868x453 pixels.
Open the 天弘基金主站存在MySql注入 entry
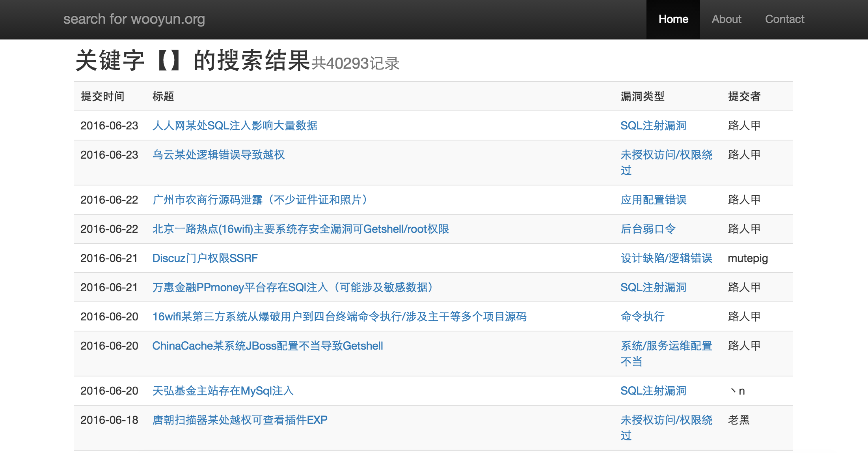tap(223, 391)
